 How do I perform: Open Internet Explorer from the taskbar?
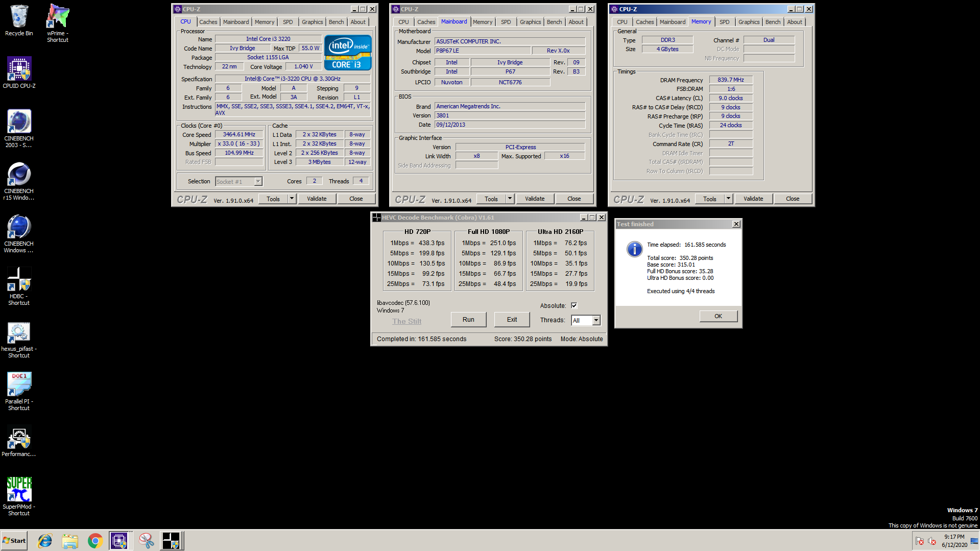point(45,541)
